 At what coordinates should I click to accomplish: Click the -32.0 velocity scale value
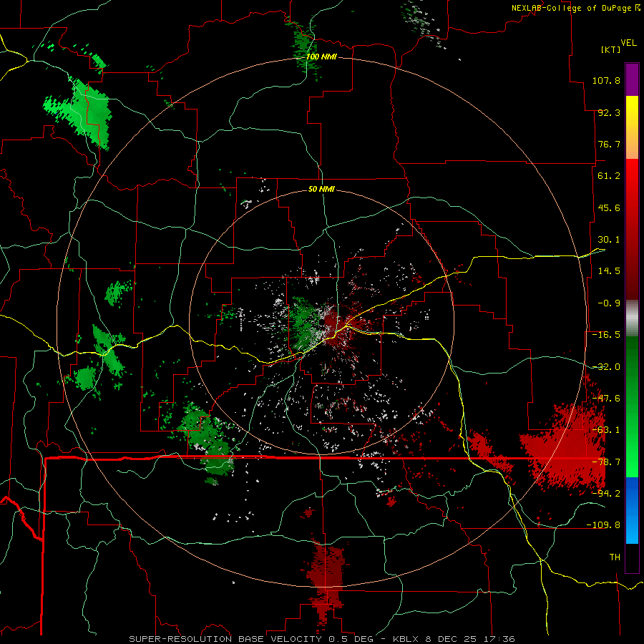[x=606, y=367]
